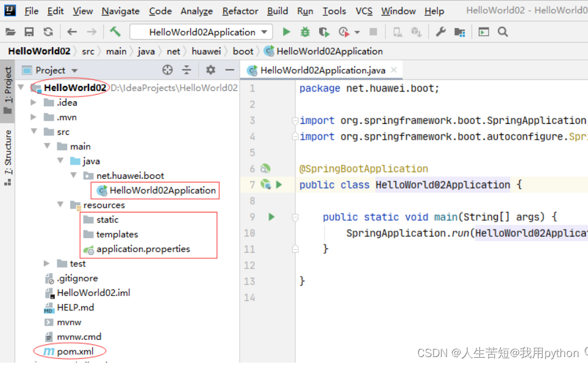Close the HelloWorld02Application.java tab

tap(394, 70)
